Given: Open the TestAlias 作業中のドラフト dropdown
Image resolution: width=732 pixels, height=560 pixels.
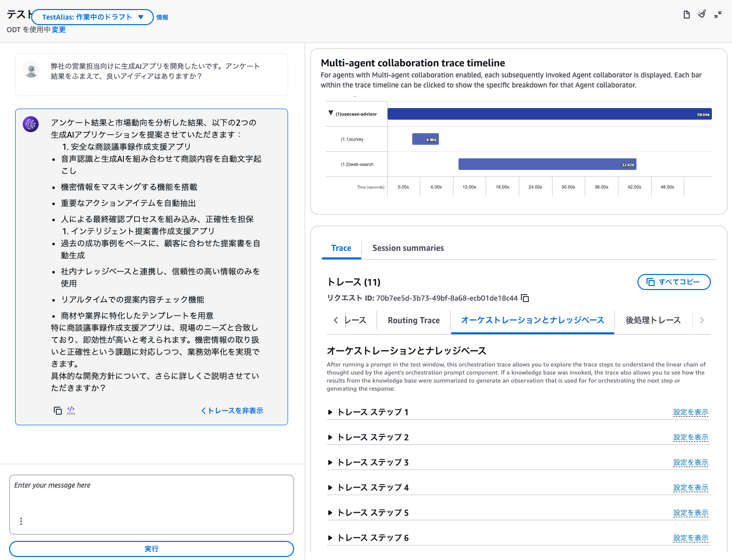Looking at the screenshot, I should [93, 17].
